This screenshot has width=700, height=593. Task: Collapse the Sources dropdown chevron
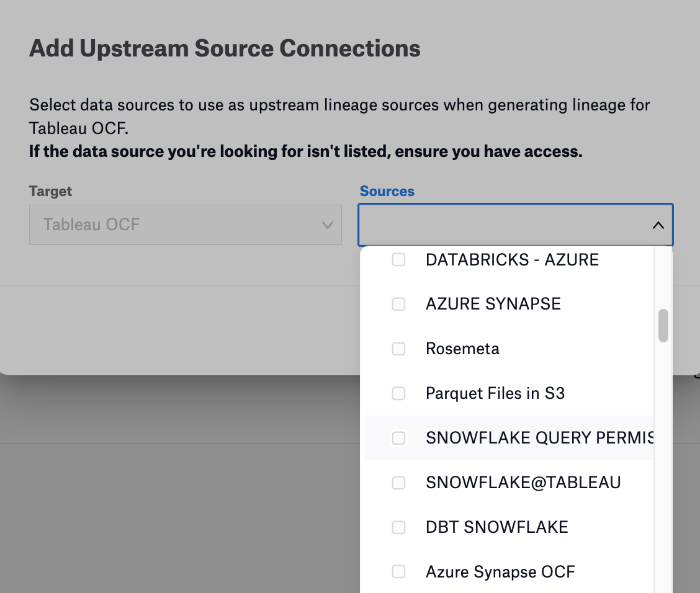click(658, 225)
